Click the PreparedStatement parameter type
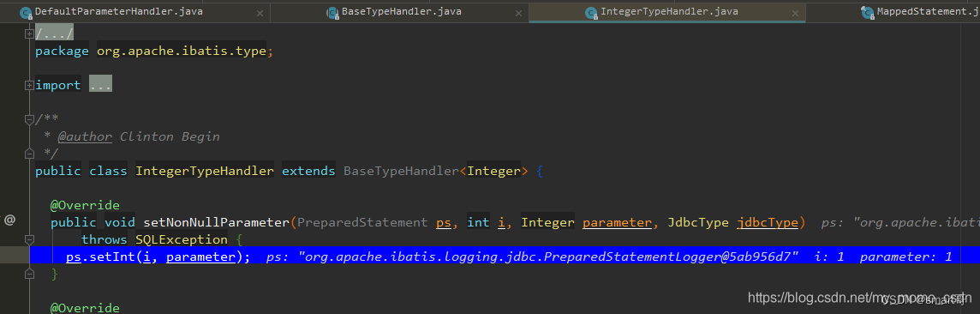Image resolution: width=980 pixels, height=314 pixels. pyautogui.click(x=362, y=222)
